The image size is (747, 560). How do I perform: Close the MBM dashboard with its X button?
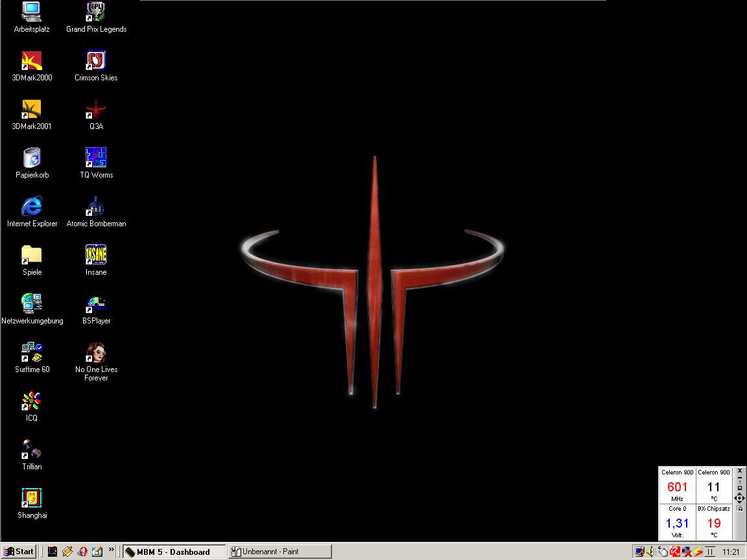(x=739, y=471)
